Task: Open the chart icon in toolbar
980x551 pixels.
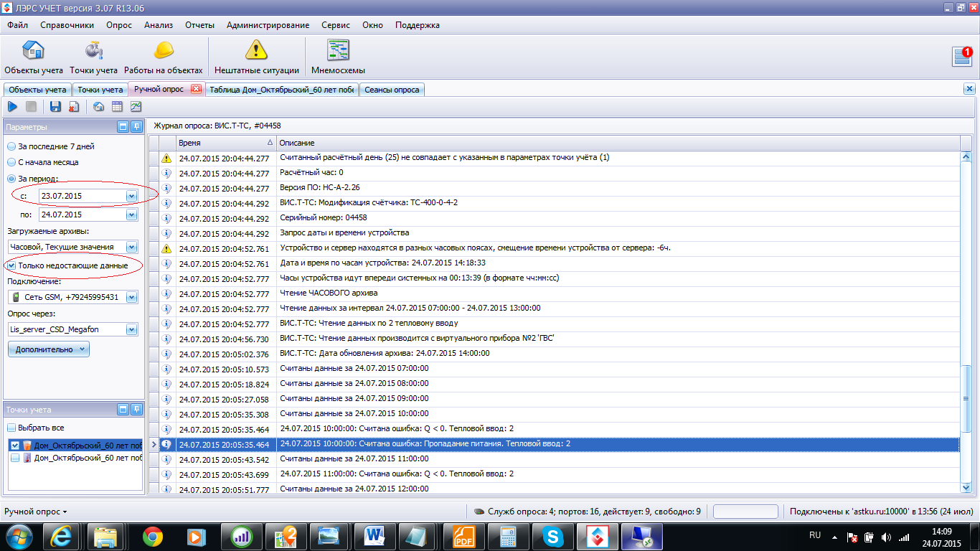Action: [136, 107]
